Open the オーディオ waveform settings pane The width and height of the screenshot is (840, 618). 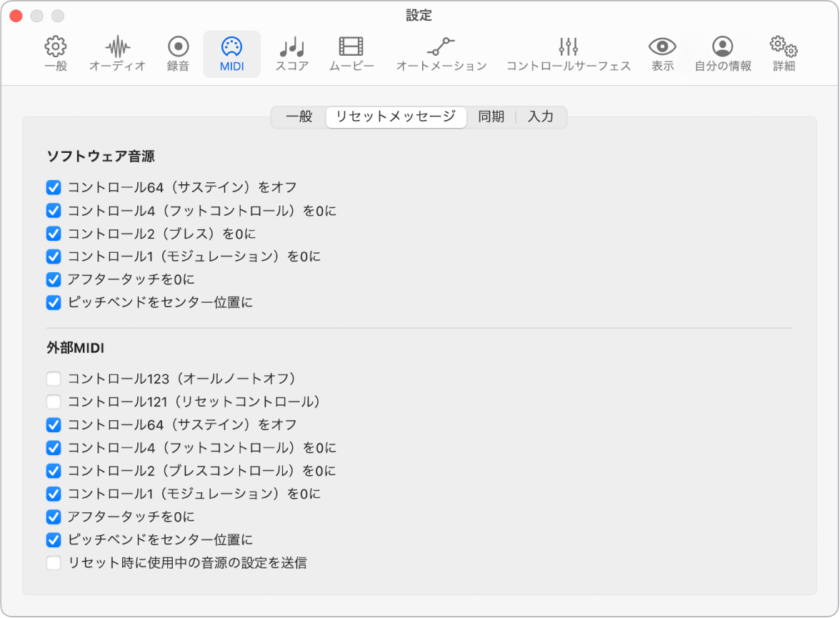[x=117, y=54]
